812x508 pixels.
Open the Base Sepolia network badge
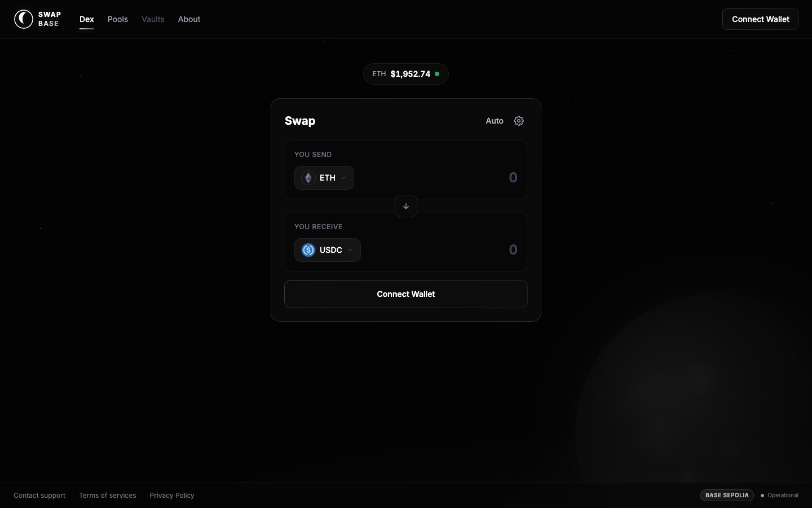click(x=727, y=495)
